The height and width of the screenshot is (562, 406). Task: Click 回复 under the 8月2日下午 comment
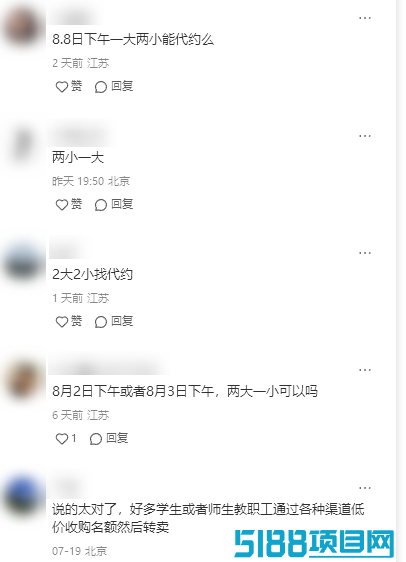point(109,438)
